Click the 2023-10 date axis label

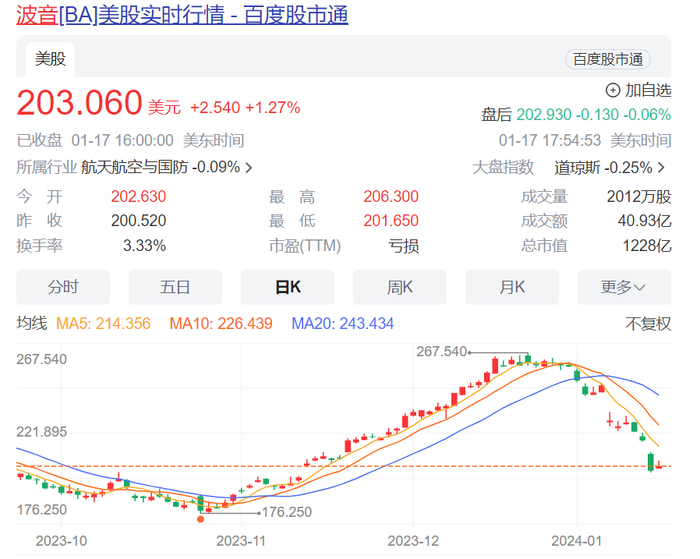pyautogui.click(x=62, y=541)
